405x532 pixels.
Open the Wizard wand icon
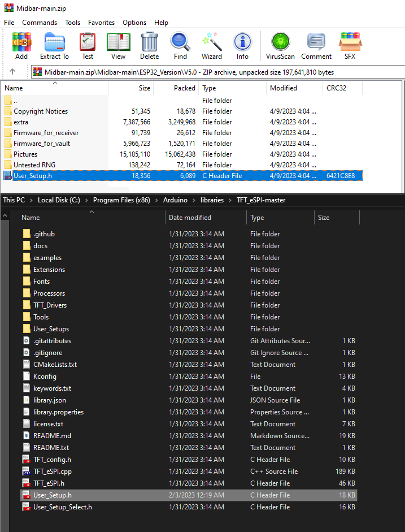click(x=212, y=42)
